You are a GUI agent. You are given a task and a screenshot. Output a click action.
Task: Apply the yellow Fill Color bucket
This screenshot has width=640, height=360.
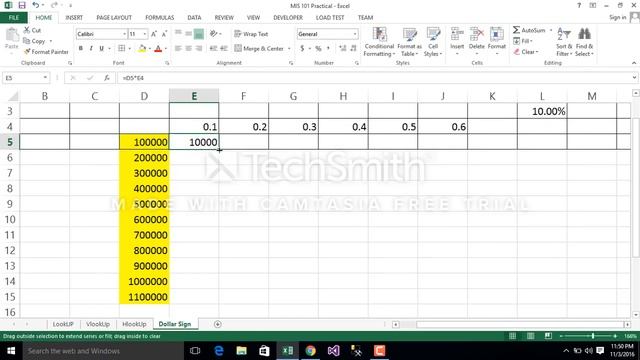[x=142, y=49]
